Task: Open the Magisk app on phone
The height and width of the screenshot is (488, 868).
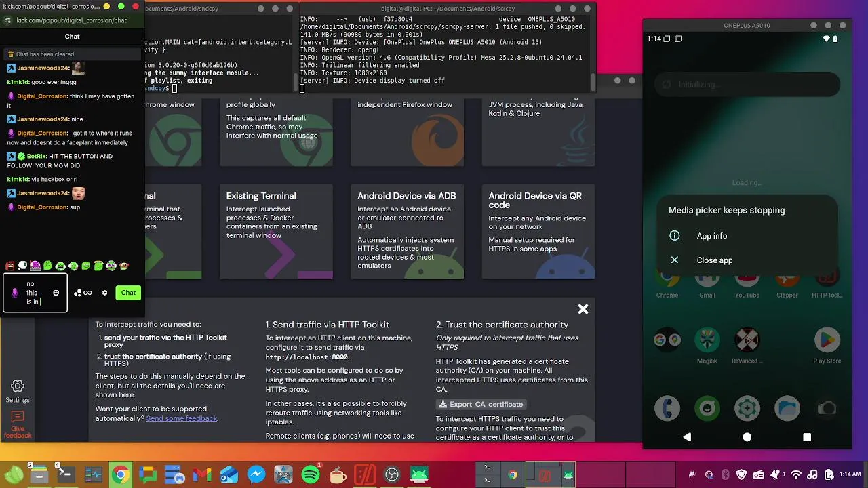Action: [x=707, y=344]
